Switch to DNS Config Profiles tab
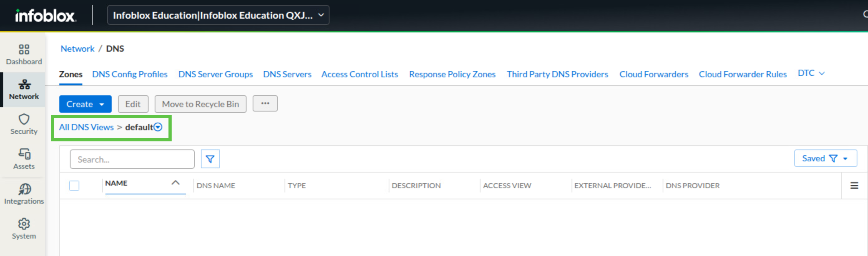 click(x=130, y=74)
